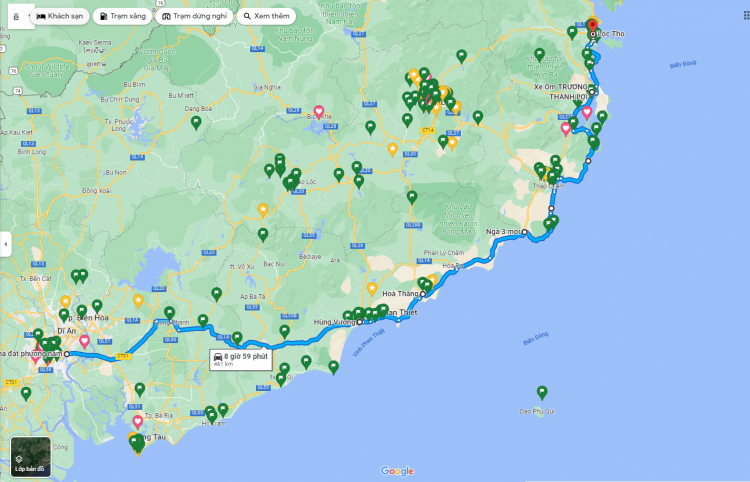Click the green flag at Hồ Tràm coast
Viewport: 750px width, 482px height.
(x=223, y=410)
